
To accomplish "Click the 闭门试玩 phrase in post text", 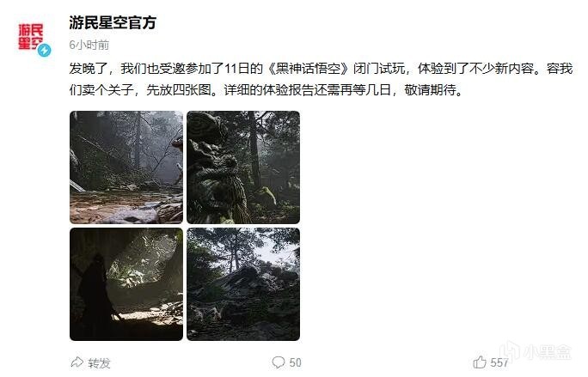I will (379, 69).
